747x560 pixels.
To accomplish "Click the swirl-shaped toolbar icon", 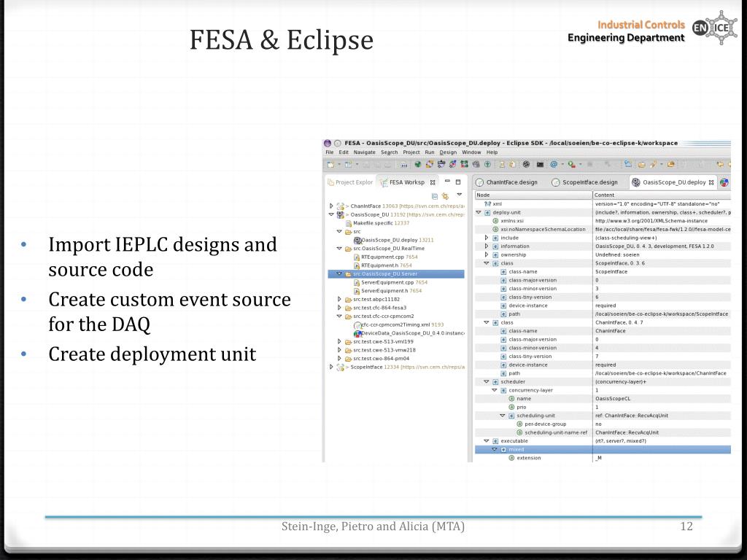I will (x=526, y=164).
